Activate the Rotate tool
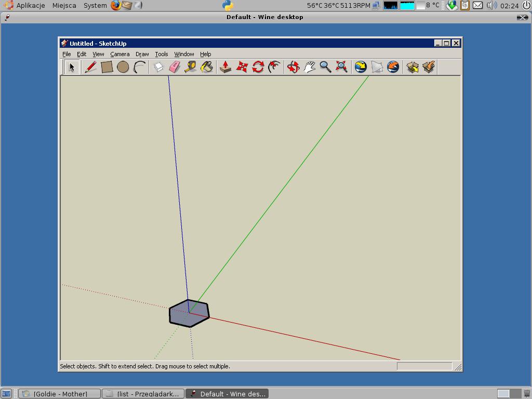This screenshot has height=399, width=532. click(258, 67)
